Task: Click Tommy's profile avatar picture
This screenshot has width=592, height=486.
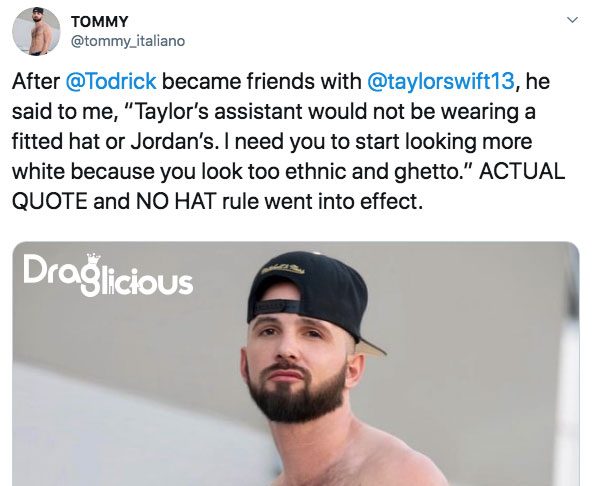Action: [36, 31]
